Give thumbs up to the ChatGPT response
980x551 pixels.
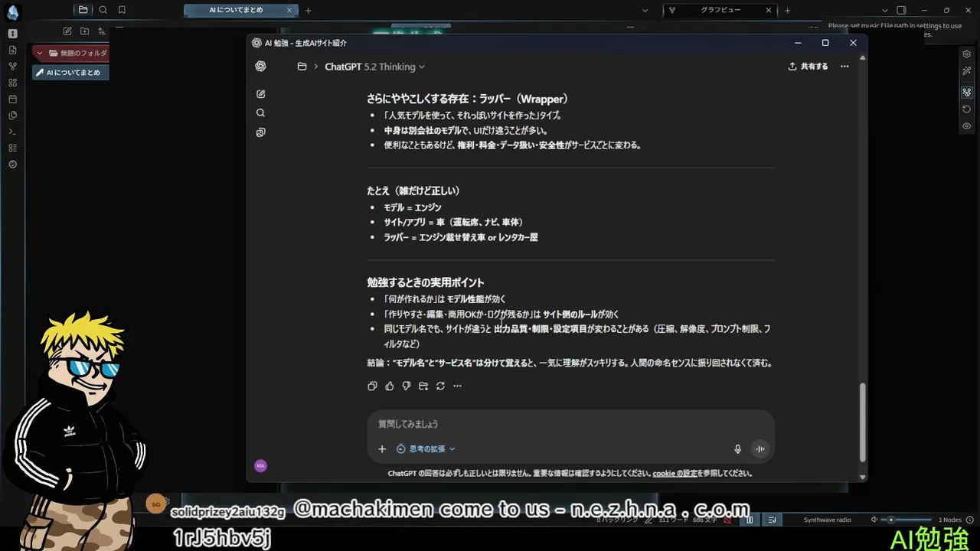coord(390,386)
